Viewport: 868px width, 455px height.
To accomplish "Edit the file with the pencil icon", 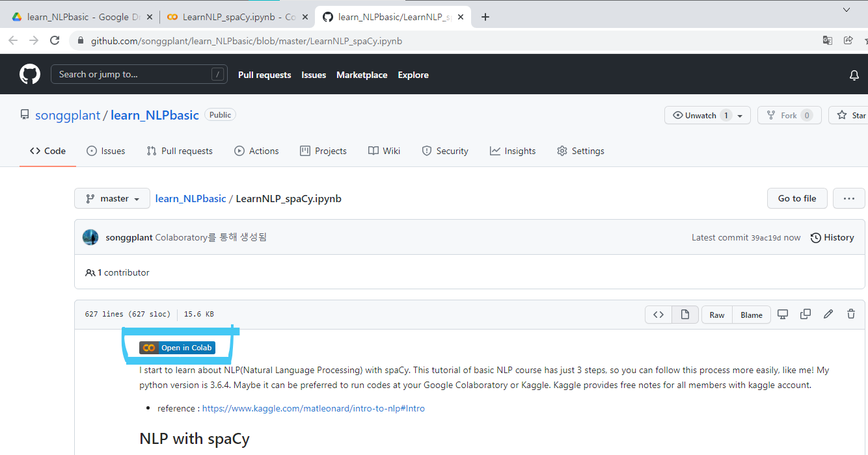I will (828, 314).
